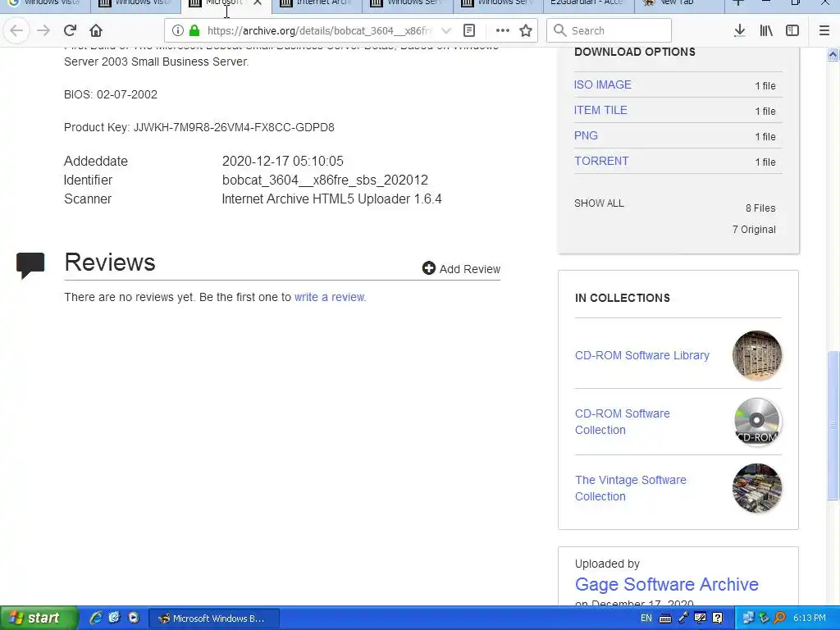Click the CD-ROM disc thumbnail
840x630 pixels.
tap(756, 422)
